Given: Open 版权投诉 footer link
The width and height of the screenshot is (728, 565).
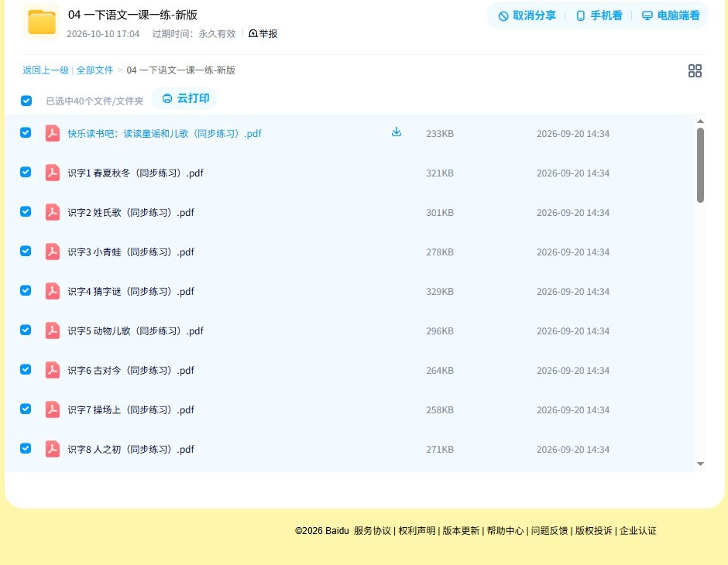Looking at the screenshot, I should [594, 531].
